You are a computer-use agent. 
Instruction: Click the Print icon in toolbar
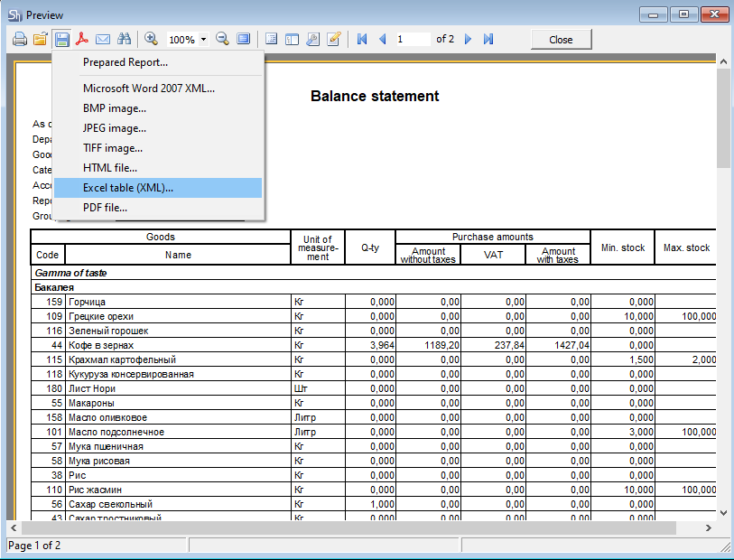click(20, 39)
